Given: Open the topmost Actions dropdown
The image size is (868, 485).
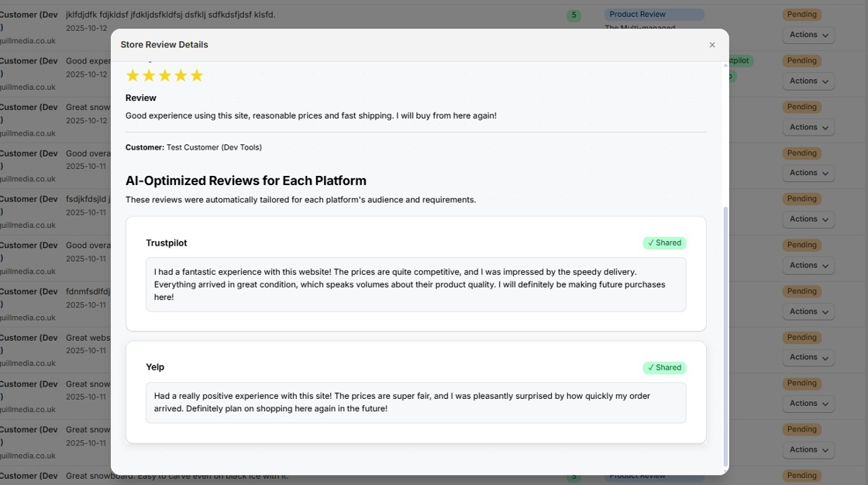Looking at the screenshot, I should pyautogui.click(x=808, y=34).
